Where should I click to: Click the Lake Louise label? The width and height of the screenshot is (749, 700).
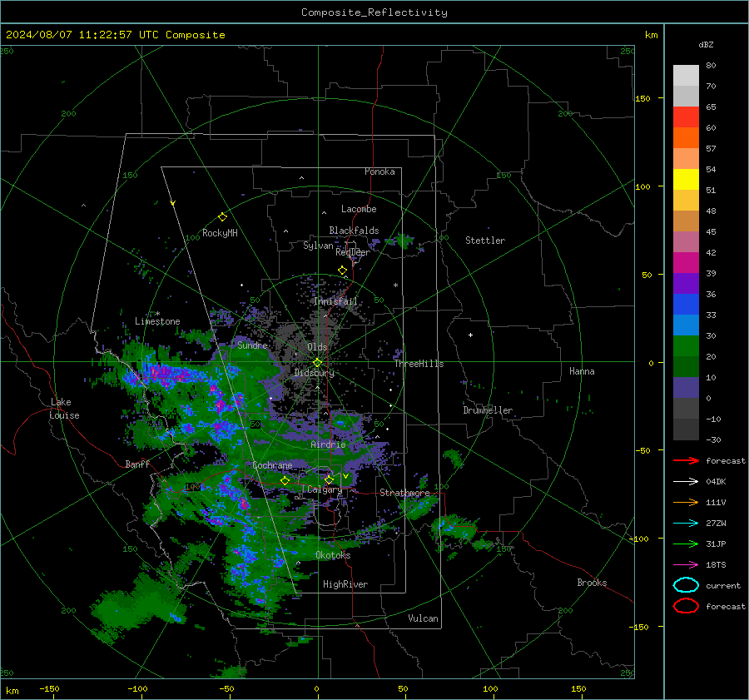click(x=64, y=409)
